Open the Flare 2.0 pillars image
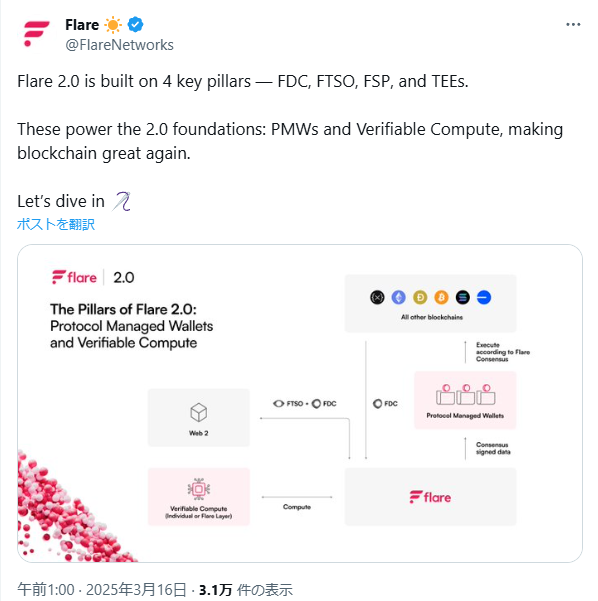The width and height of the screenshot is (598, 601). 300,403
